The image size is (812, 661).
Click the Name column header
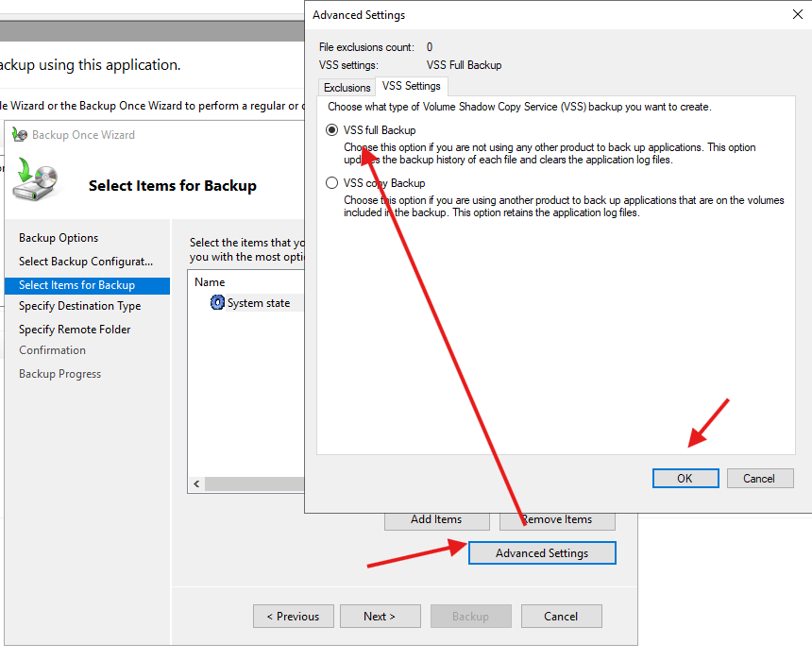tap(210, 282)
